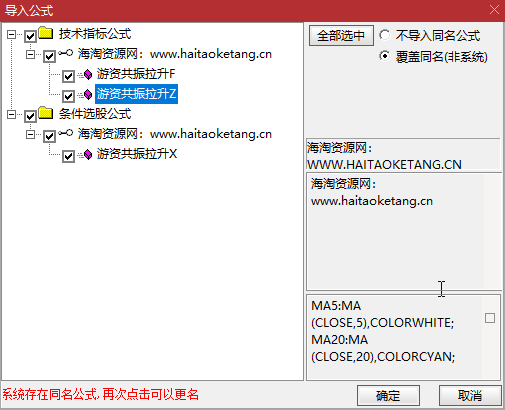The image size is (505, 410).
Task: Uncheck the 游资共振拉升Z checkbox
Action: pyautogui.click(x=68, y=96)
